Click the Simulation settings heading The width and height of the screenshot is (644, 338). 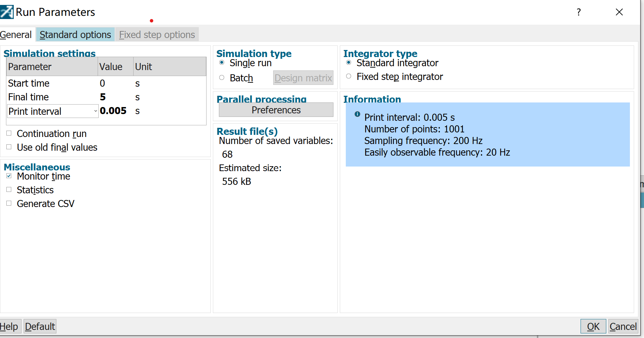pyautogui.click(x=50, y=54)
